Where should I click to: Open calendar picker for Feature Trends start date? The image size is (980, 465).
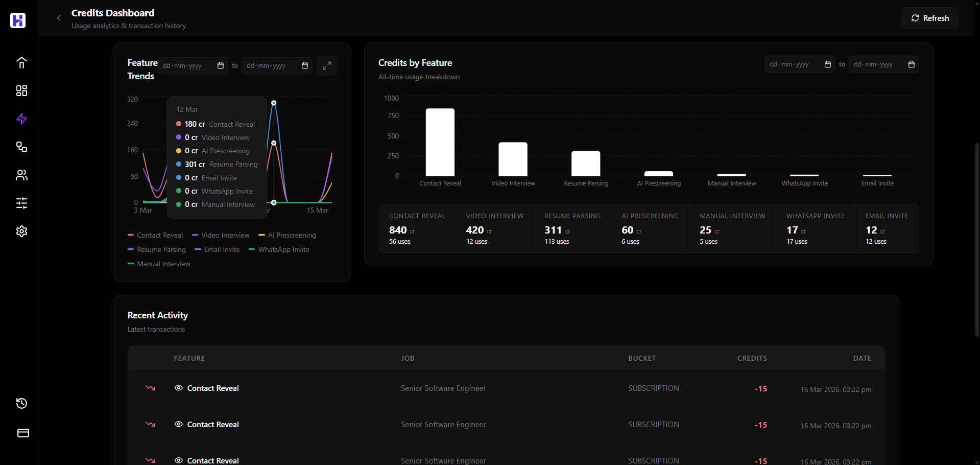click(x=221, y=65)
